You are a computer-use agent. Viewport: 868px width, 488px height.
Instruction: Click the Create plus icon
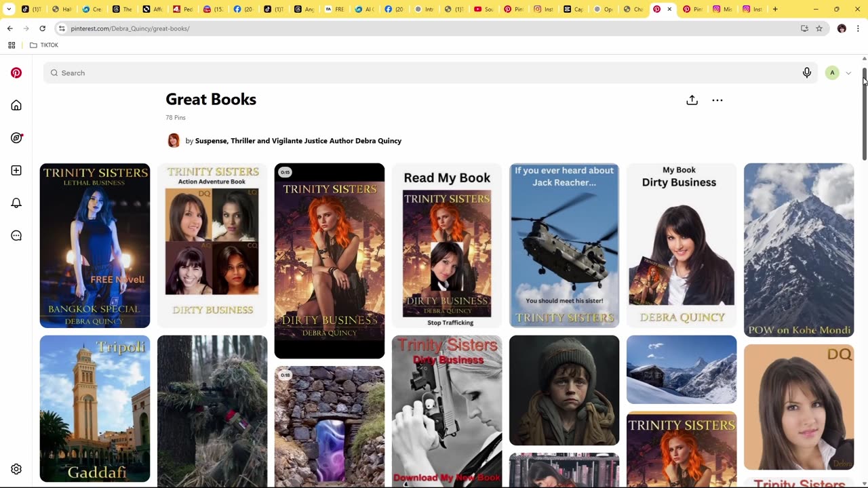(16, 170)
